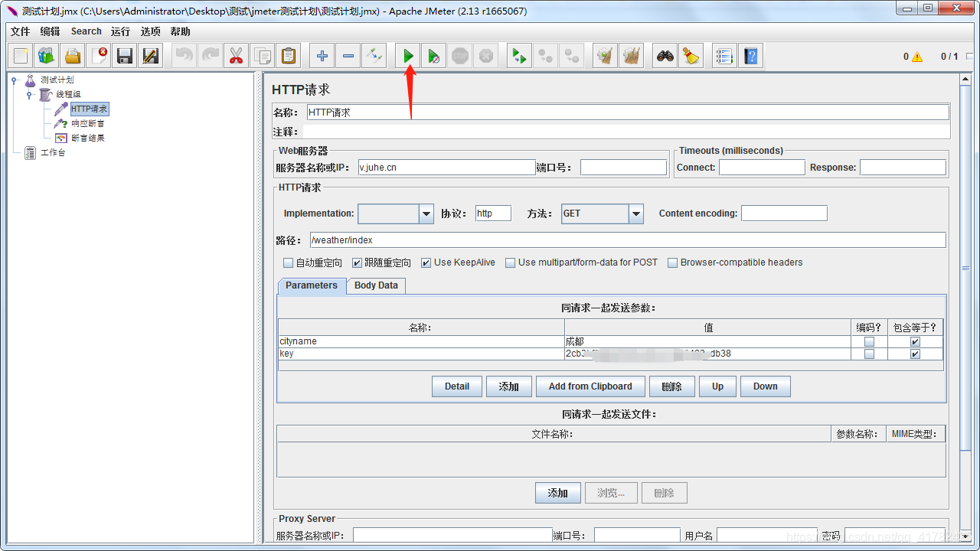Click the 删除 button under parameters table
The width and height of the screenshot is (980, 551).
pos(671,386)
